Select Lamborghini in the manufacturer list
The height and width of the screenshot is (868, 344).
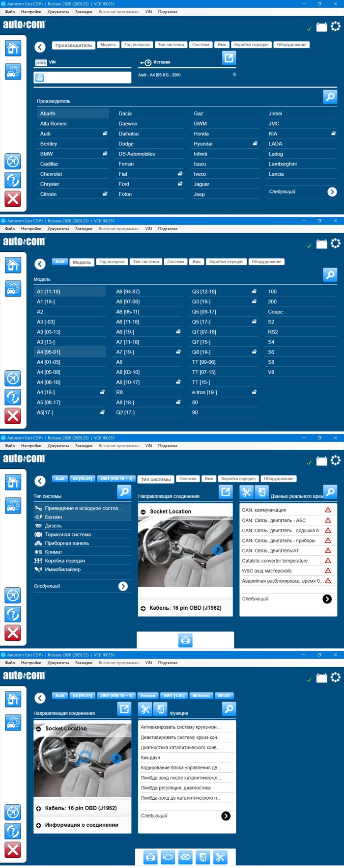pyautogui.click(x=301, y=164)
